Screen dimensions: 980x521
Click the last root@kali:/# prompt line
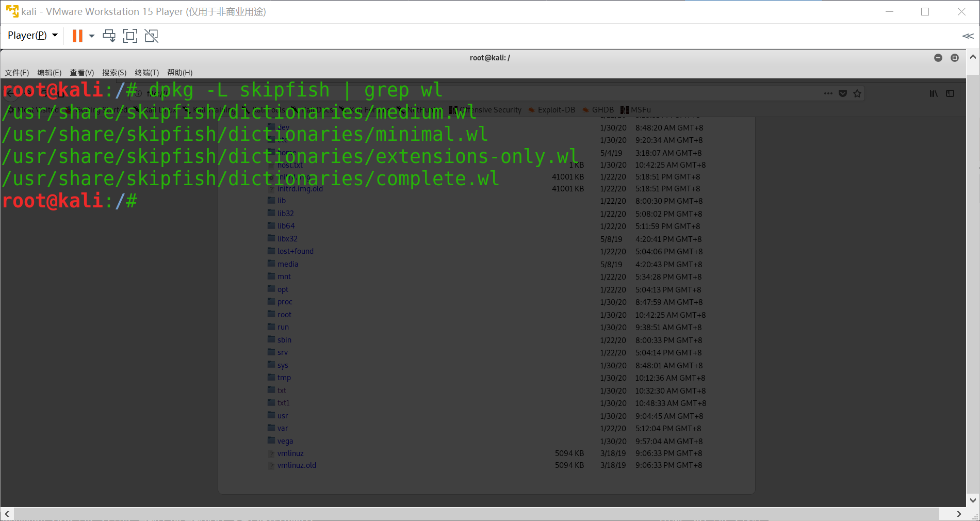70,201
